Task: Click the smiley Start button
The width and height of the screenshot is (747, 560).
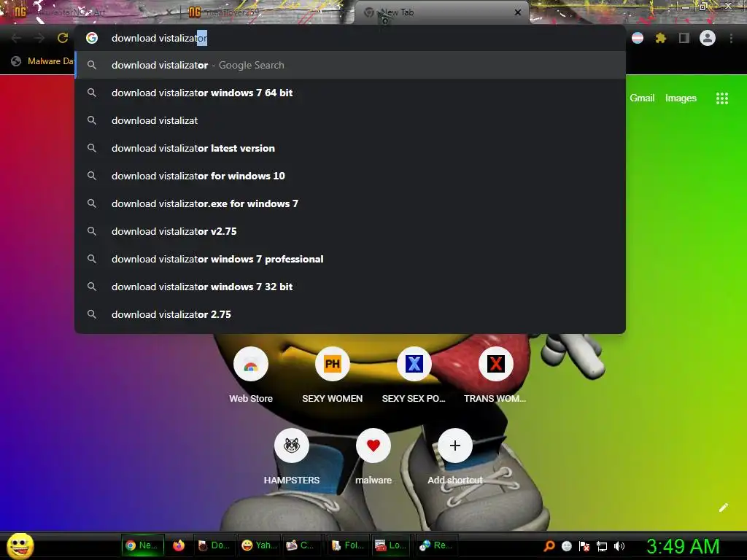Action: point(20,545)
